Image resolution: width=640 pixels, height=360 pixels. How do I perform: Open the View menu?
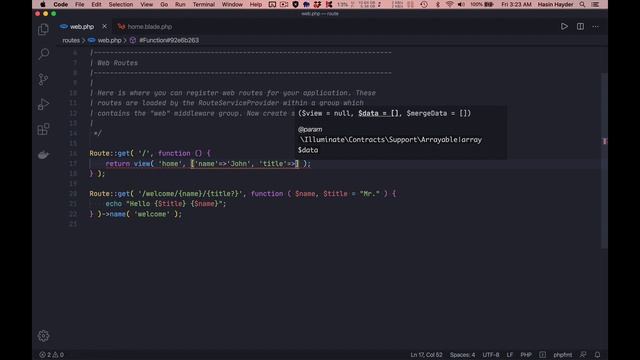click(147, 4)
